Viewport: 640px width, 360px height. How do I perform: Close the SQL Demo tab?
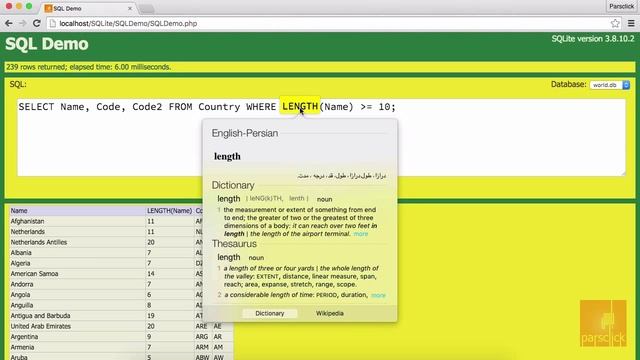tap(130, 8)
